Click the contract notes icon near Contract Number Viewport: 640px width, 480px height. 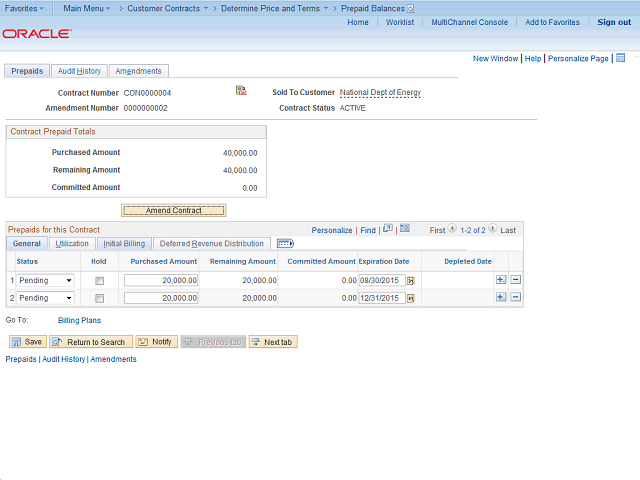[x=241, y=91]
